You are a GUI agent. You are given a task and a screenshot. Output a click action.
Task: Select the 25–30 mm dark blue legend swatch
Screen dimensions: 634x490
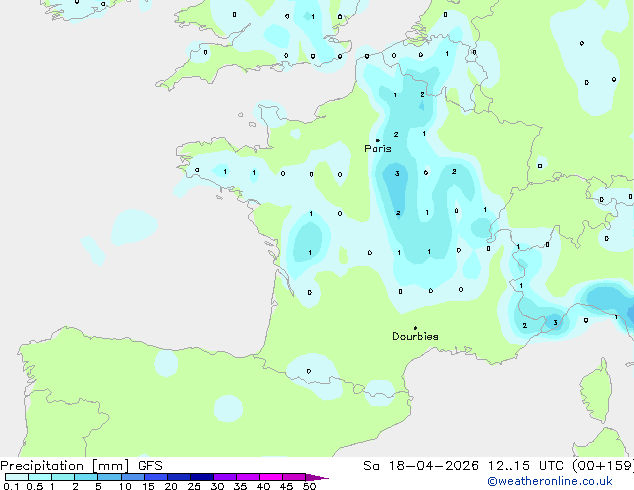pyautogui.click(x=202, y=477)
